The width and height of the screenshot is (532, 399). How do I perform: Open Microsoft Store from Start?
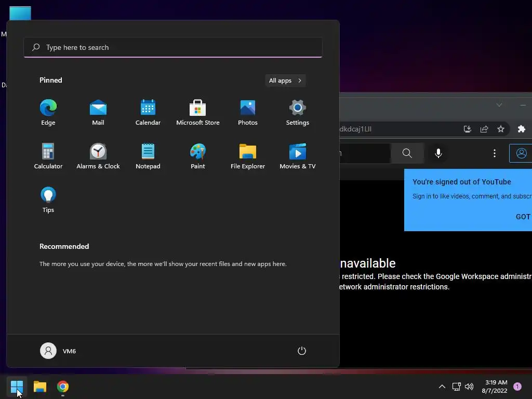pyautogui.click(x=198, y=113)
